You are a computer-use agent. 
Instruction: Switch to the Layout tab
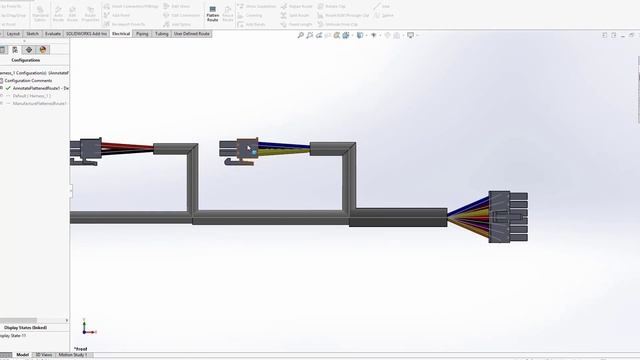pos(13,34)
